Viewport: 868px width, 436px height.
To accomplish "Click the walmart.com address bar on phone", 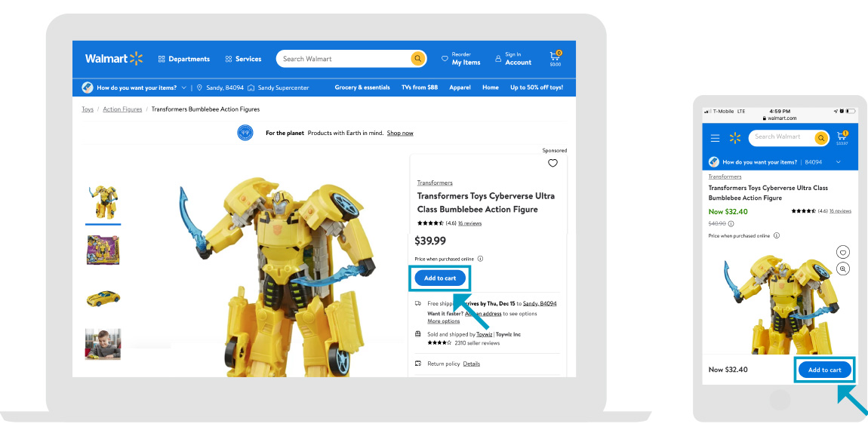I will (x=780, y=118).
